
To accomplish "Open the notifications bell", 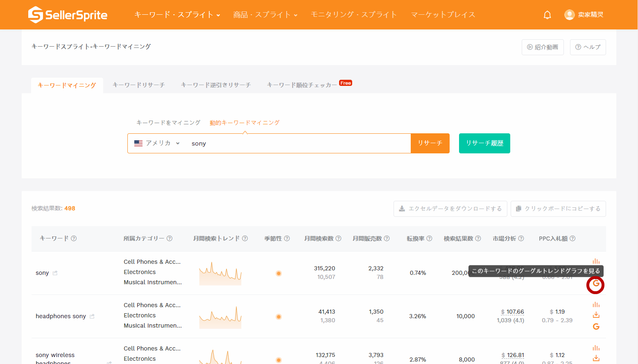I will click(547, 15).
